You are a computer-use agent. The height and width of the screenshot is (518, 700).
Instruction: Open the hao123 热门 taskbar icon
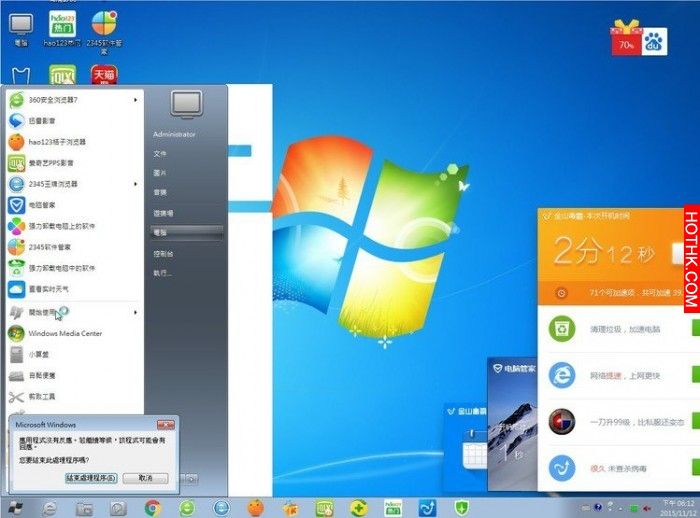coord(393,508)
